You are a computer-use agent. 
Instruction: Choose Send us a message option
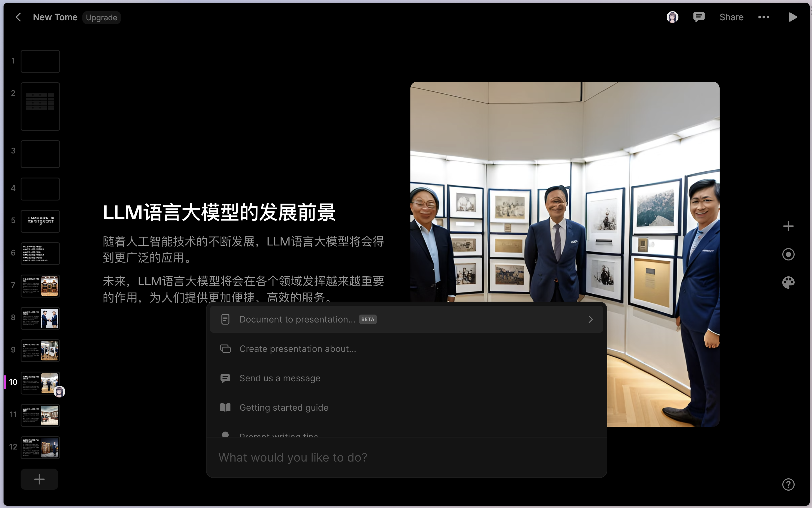[279, 378]
